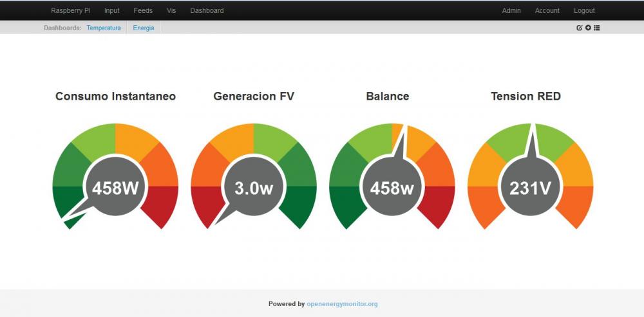This screenshot has width=644, height=317.
Task: Click the Generacion FV title
Action: pos(254,96)
